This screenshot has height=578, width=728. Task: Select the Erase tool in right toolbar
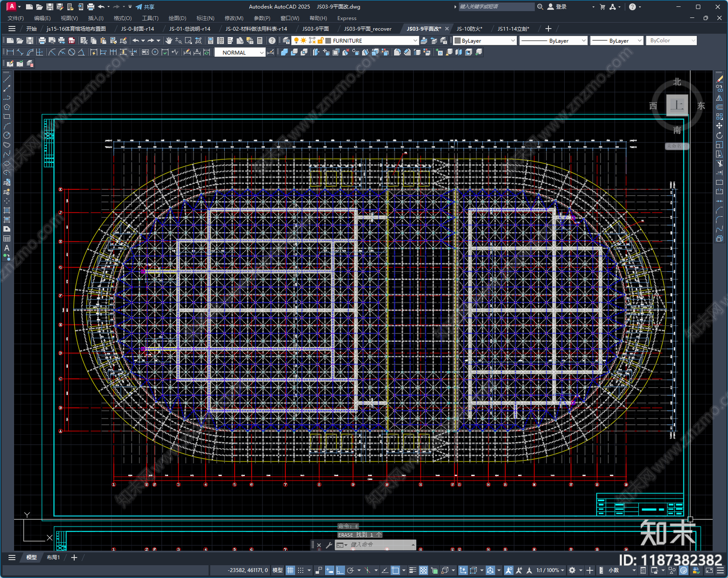(x=719, y=79)
